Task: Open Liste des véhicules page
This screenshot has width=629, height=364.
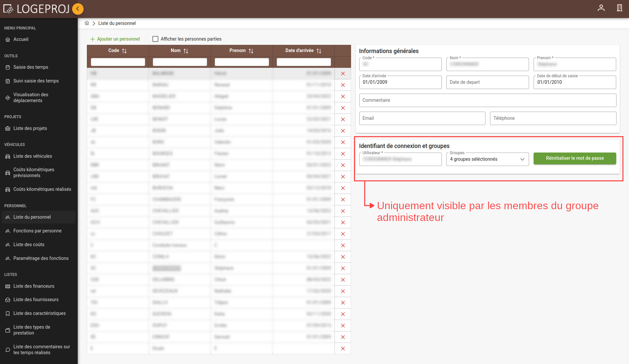Action: coord(33,156)
